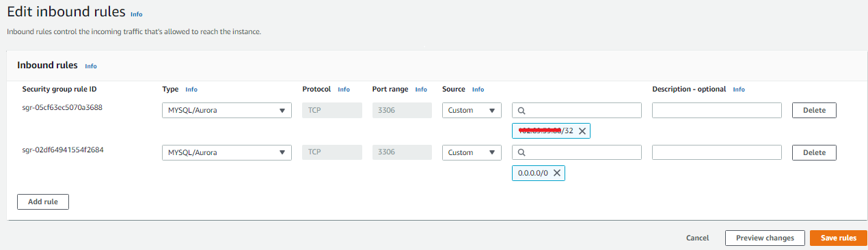Viewport: 868px width, 250px height.
Task: Open the Info link beside Inbound rules heading
Action: click(x=91, y=66)
